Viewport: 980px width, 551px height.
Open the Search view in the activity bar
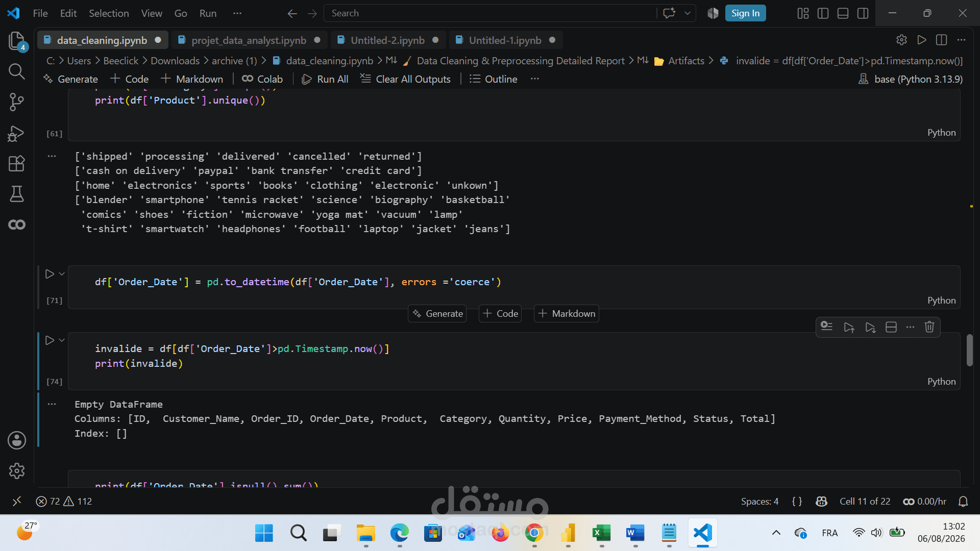pyautogui.click(x=17, y=71)
